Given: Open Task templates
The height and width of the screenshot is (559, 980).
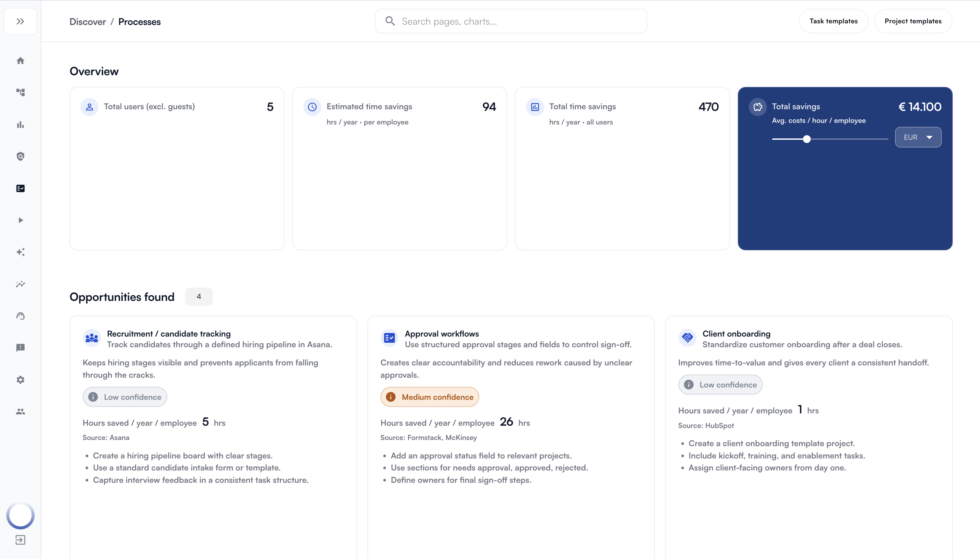Looking at the screenshot, I should click(x=833, y=21).
